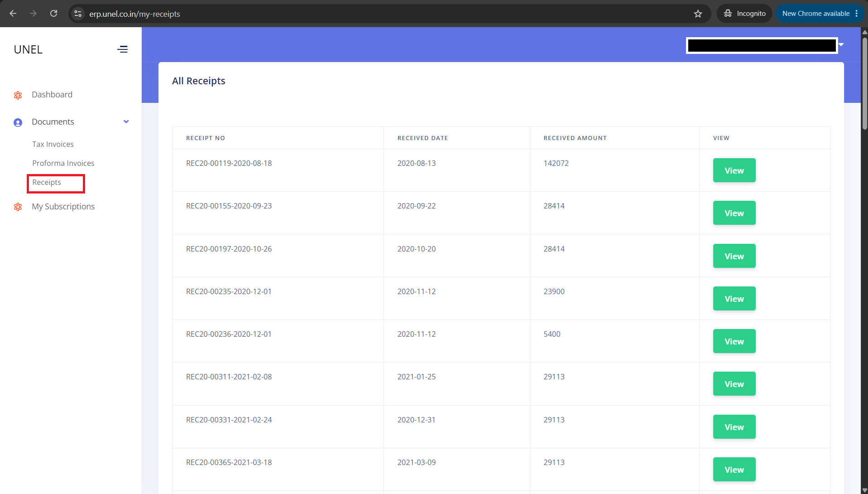Open the Incognito indicator
The image size is (868, 494).
(745, 14)
